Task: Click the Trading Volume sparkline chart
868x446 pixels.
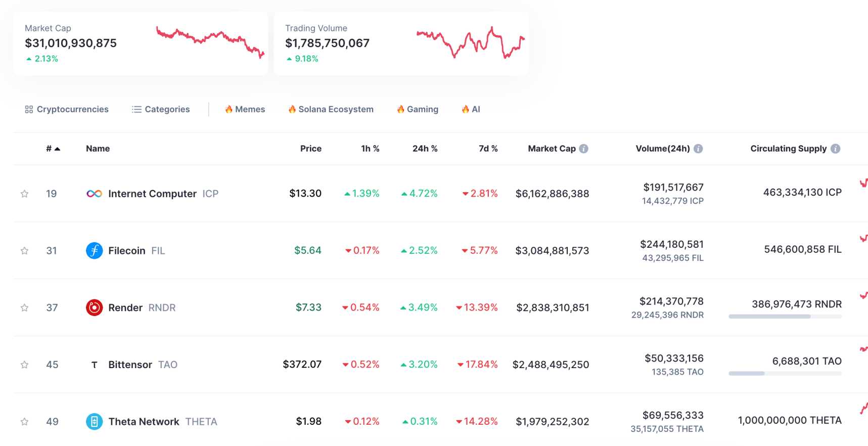Action: click(x=471, y=42)
